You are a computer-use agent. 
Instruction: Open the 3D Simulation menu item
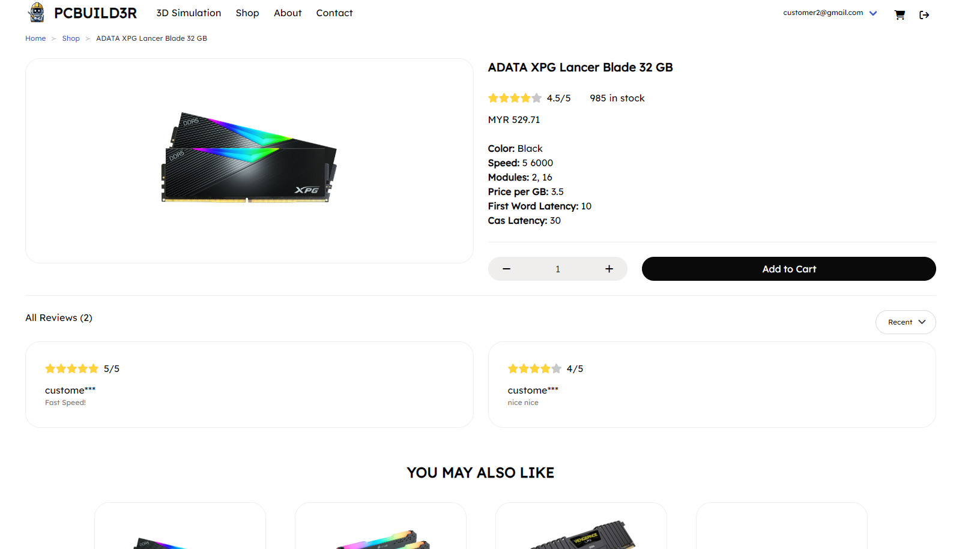tap(189, 13)
